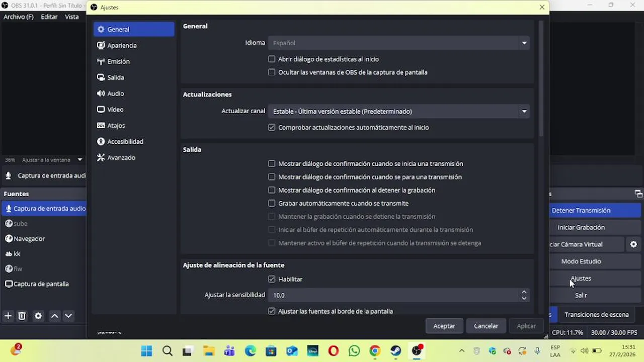Viewport: 644px width, 362px height.
Task: Open the Archivo menu in OBS
Action: [19, 17]
